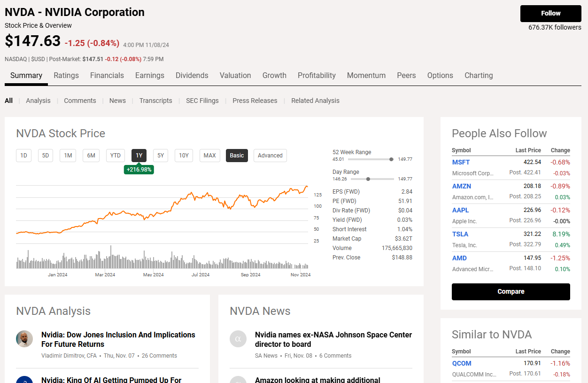Set chart range to 1M
Screen dimensions: 588x383
(68, 156)
